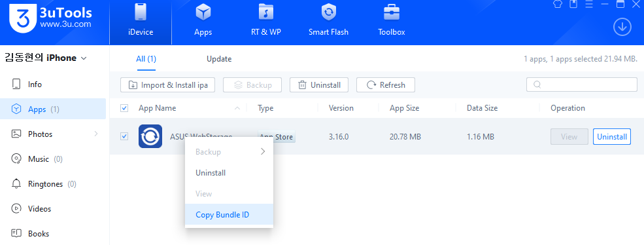Click the App Store type label

point(277,137)
